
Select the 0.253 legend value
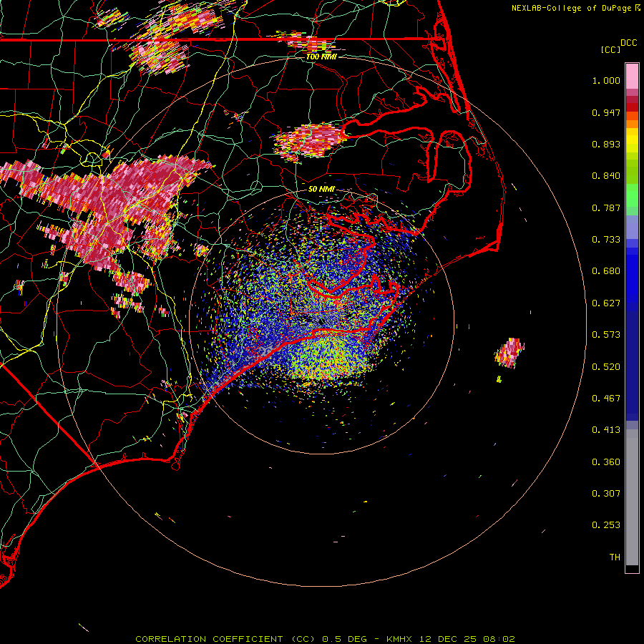click(x=606, y=525)
